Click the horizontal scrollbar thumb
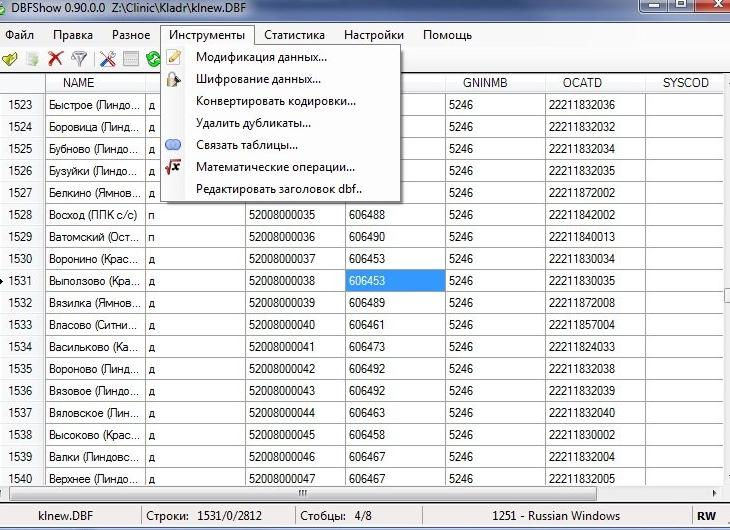 303,493
